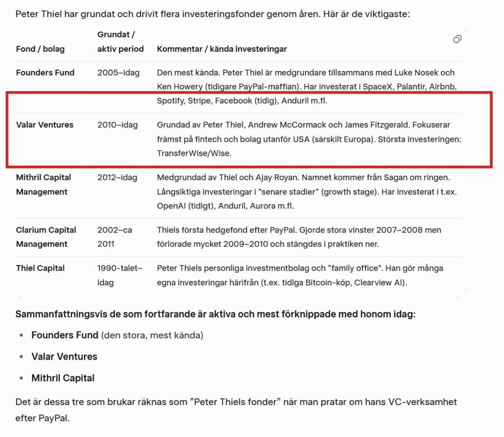Click the faint left scroll arrow below table
Image resolution: width=504 pixels, height=437 pixels.
pos(19,298)
